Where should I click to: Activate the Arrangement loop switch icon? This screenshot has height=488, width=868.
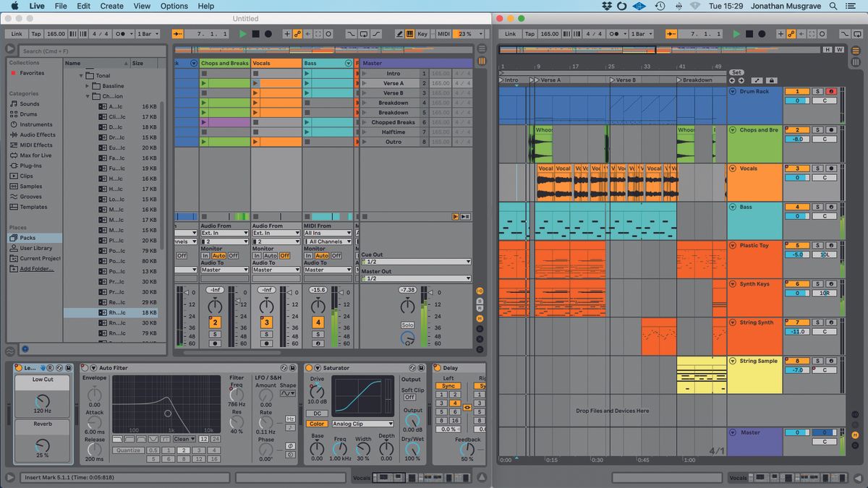(364, 34)
